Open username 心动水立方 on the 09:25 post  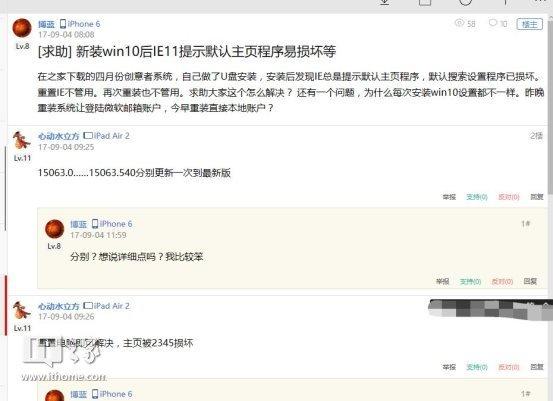(59, 136)
